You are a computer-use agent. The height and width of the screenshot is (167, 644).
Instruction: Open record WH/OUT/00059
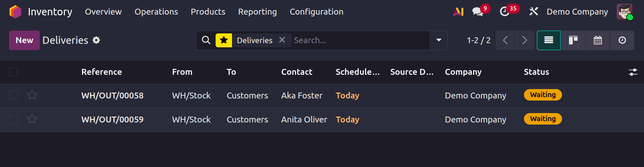click(x=112, y=119)
